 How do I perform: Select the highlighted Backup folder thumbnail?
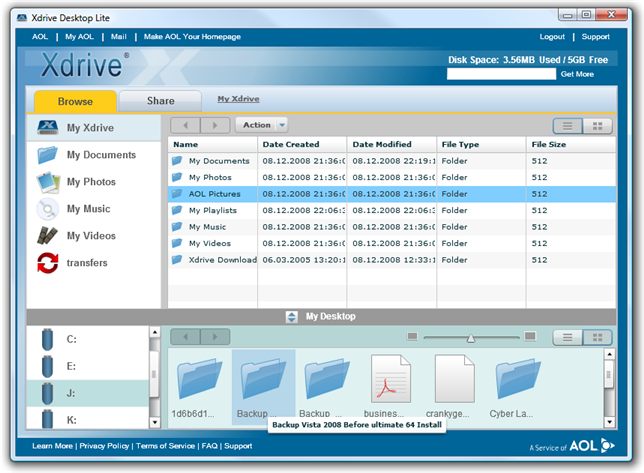(264, 385)
